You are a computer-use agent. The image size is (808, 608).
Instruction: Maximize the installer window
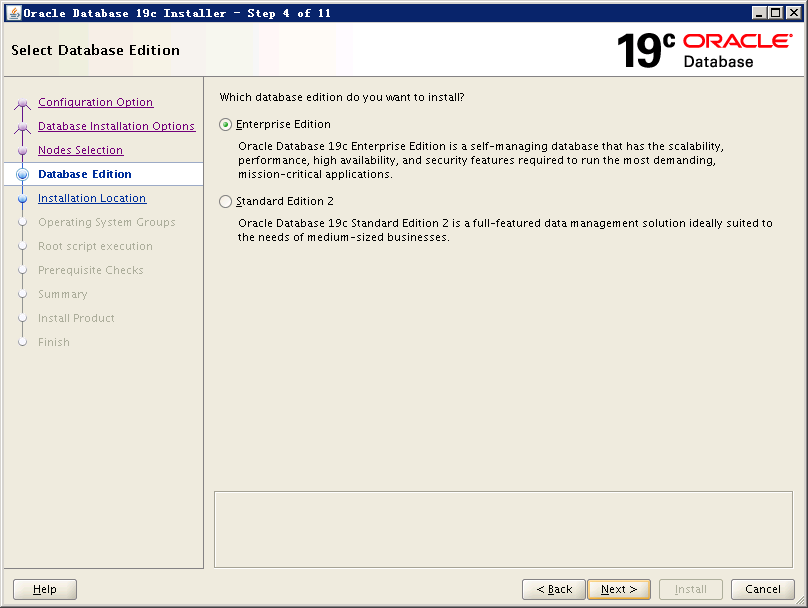(x=776, y=13)
